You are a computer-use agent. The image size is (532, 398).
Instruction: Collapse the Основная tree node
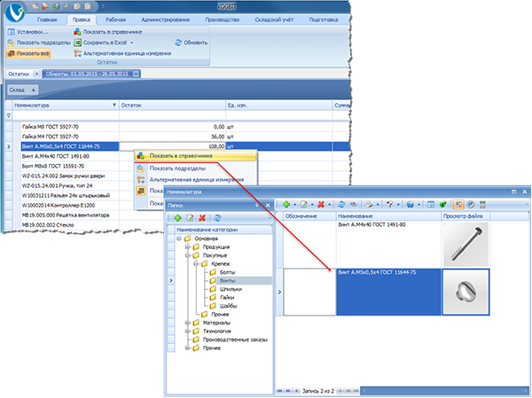click(x=179, y=238)
